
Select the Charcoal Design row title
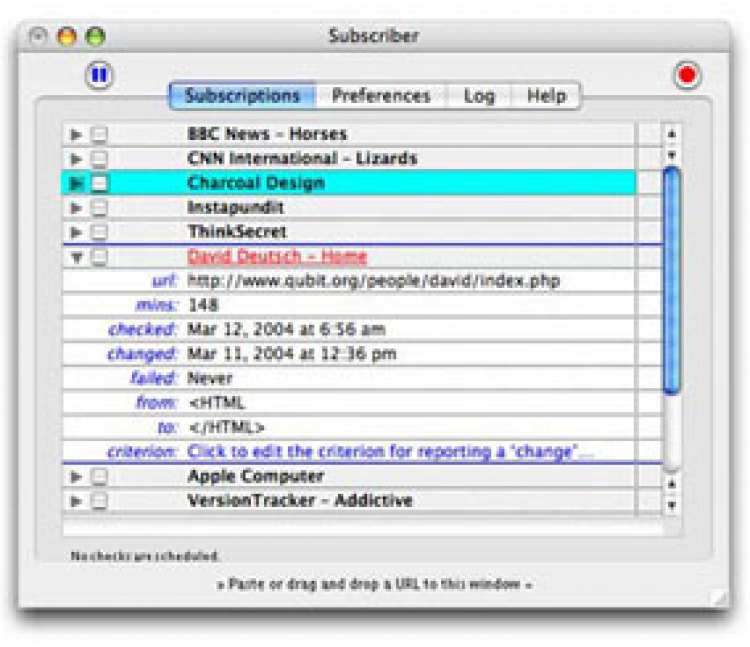tap(256, 183)
